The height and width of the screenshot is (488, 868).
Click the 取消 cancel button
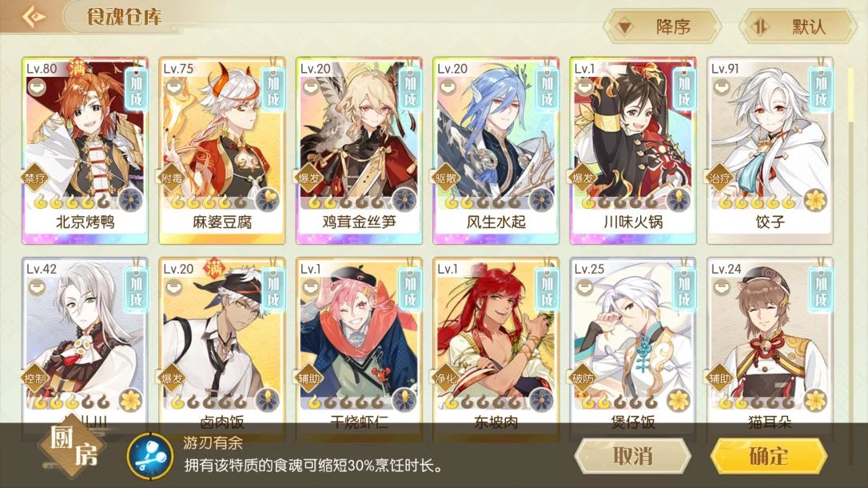pyautogui.click(x=633, y=456)
